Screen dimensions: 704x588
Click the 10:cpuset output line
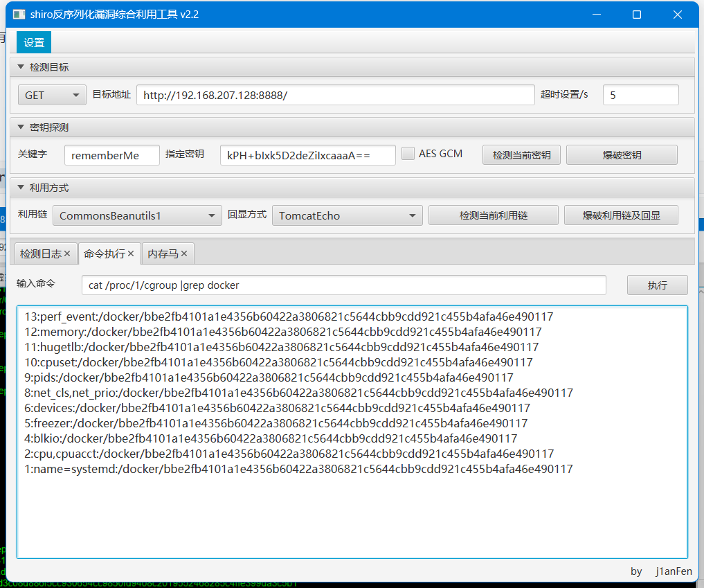pyautogui.click(x=278, y=362)
